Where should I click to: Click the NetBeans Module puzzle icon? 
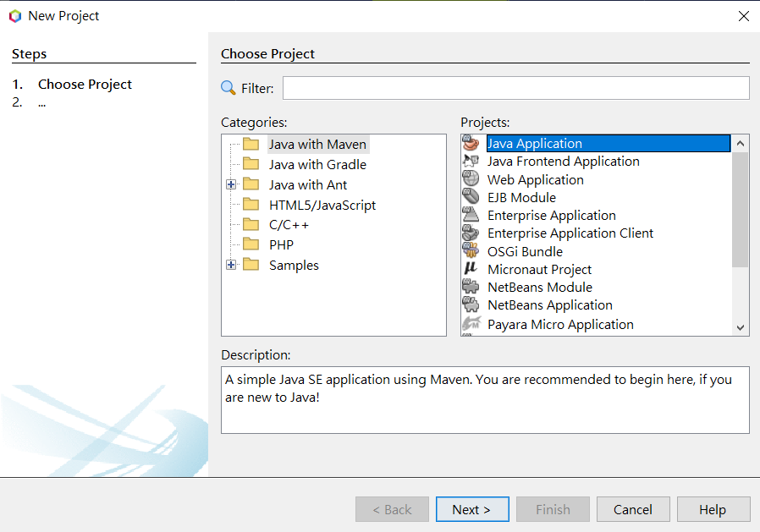[x=471, y=287]
